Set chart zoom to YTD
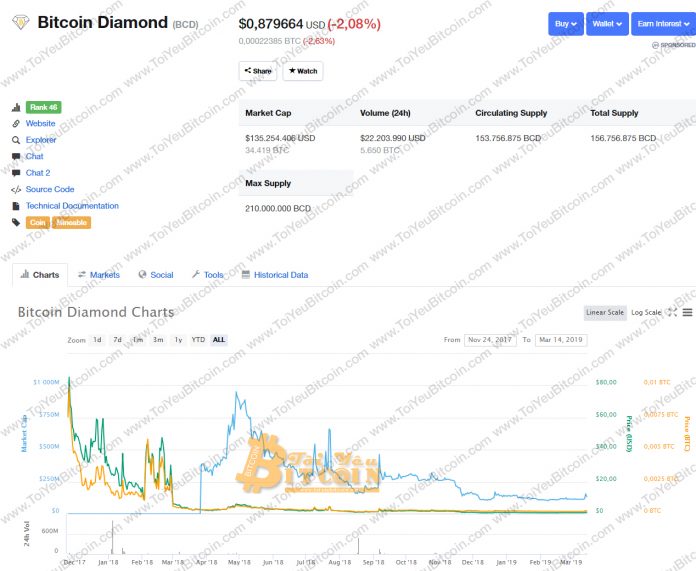This screenshot has height=571, width=696. coord(198,340)
